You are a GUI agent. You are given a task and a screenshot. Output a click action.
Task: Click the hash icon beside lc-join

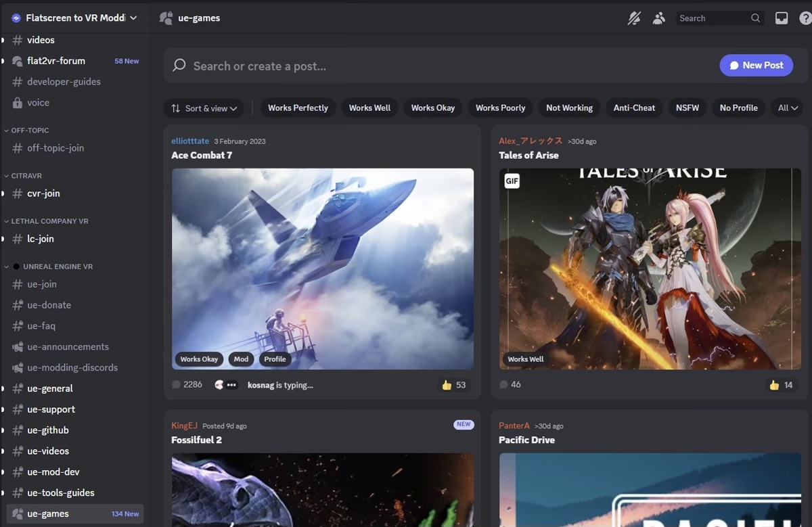[x=18, y=239]
